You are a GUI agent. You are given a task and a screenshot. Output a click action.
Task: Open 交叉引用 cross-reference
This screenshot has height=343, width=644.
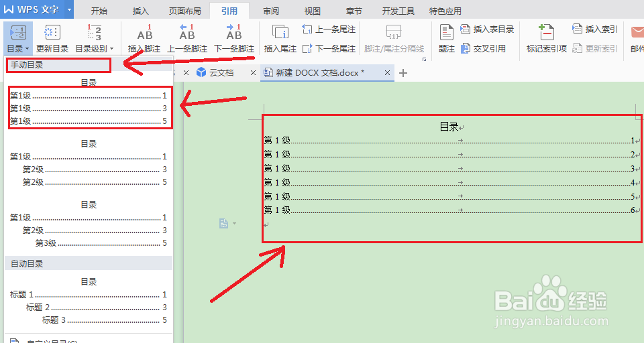click(x=484, y=48)
